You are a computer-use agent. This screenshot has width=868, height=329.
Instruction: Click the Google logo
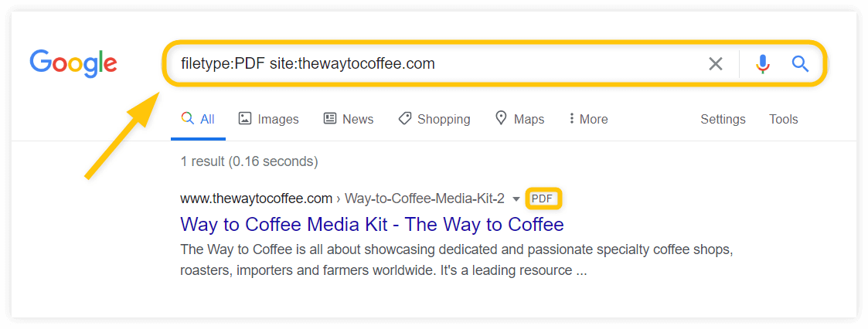tap(73, 64)
